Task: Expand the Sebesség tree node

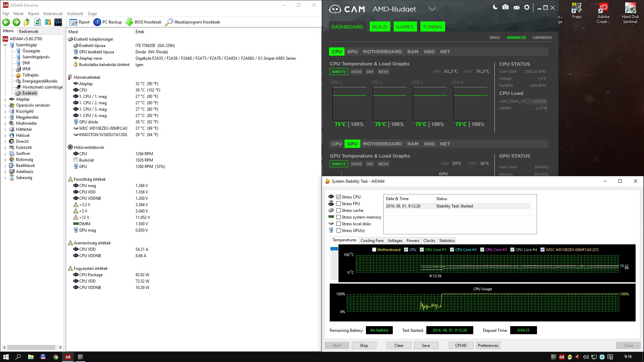Action: [5, 178]
